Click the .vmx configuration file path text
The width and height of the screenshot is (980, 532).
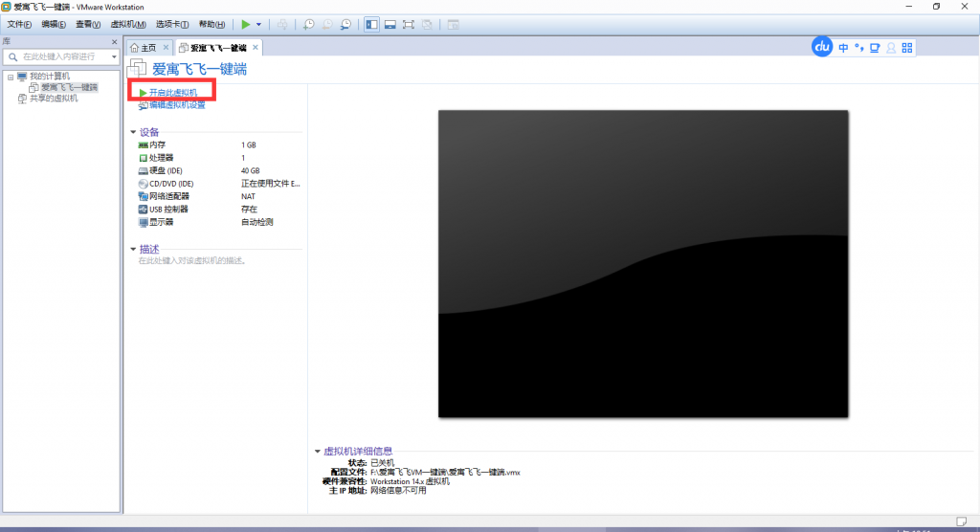[445, 473]
